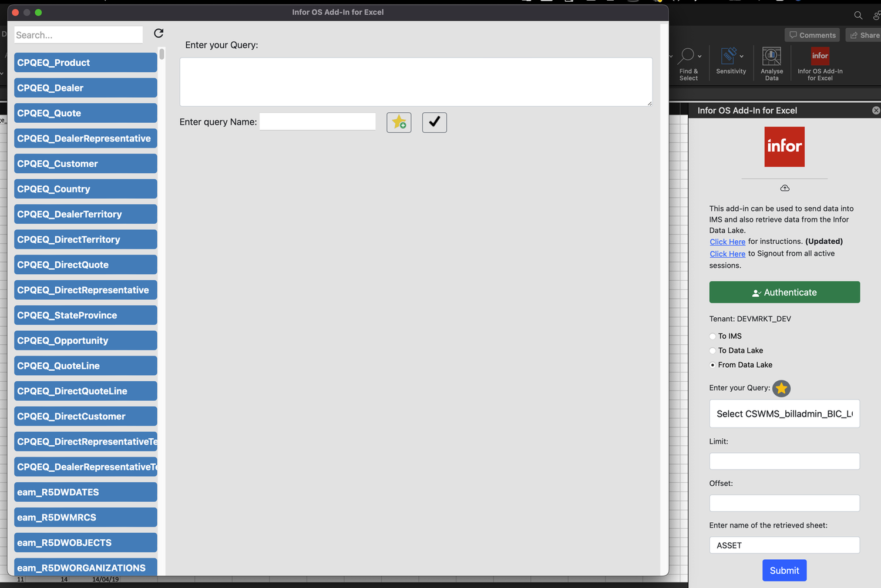Open Find & Select in the Excel ribbon
The width and height of the screenshot is (881, 588).
(x=688, y=64)
